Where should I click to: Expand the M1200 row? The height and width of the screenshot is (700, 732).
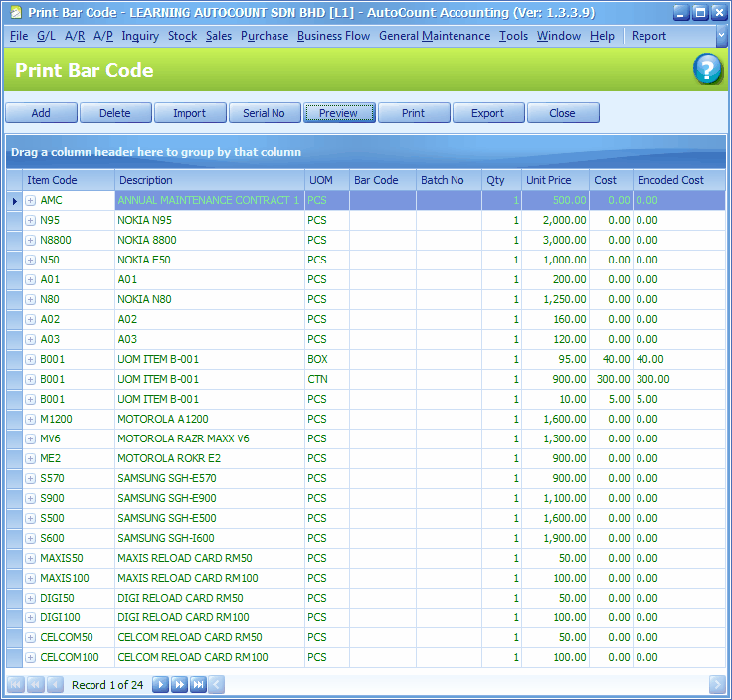point(31,419)
